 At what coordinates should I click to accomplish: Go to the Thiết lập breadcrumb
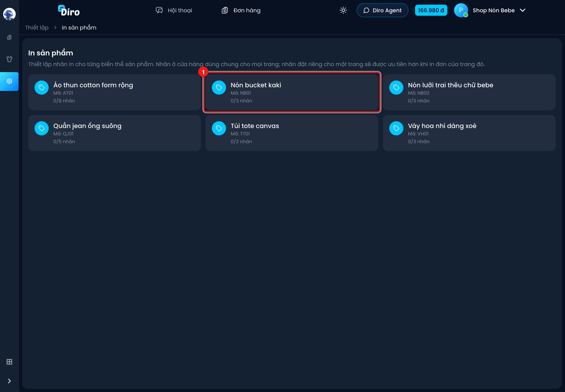click(x=37, y=27)
